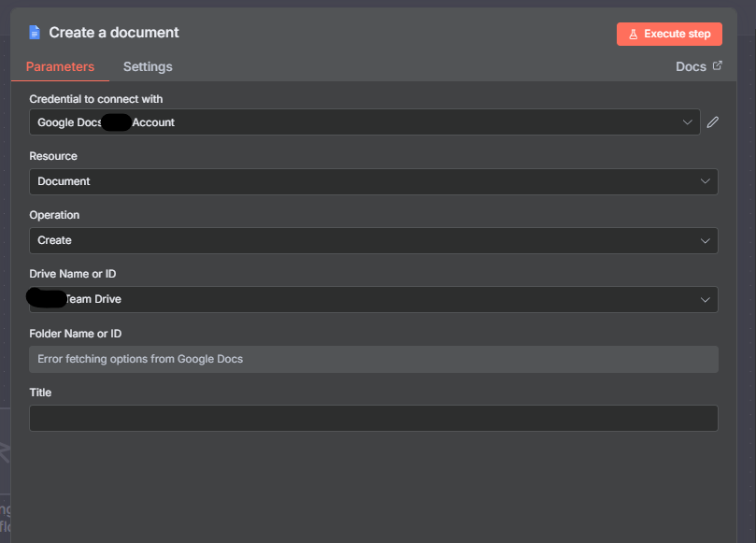Viewport: 756px width, 543px height.
Task: Switch to the Settings tab
Action: (148, 67)
